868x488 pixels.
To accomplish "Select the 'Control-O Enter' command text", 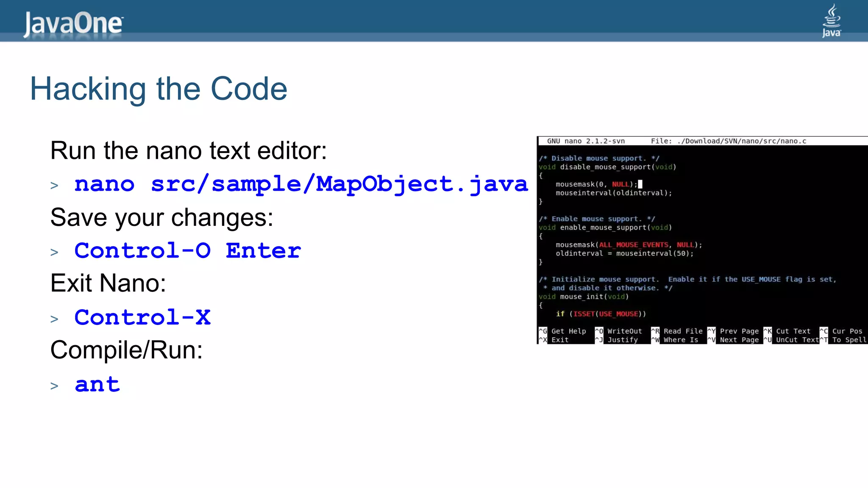I will (x=188, y=250).
